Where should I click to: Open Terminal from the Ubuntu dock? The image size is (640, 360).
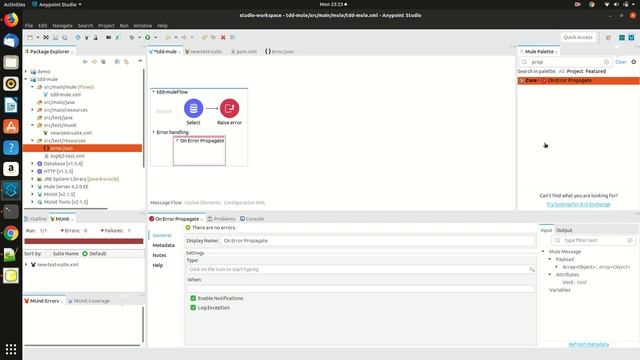click(11, 212)
